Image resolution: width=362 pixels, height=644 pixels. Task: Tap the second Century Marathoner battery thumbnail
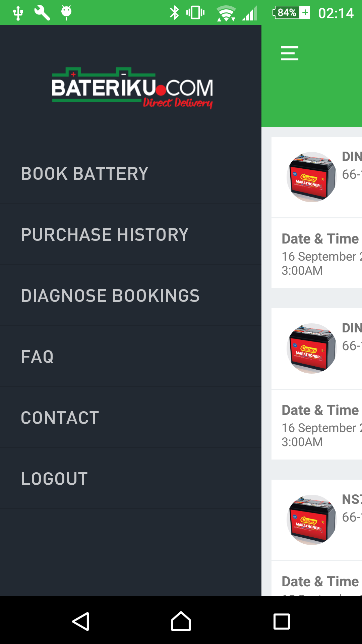coord(312,348)
